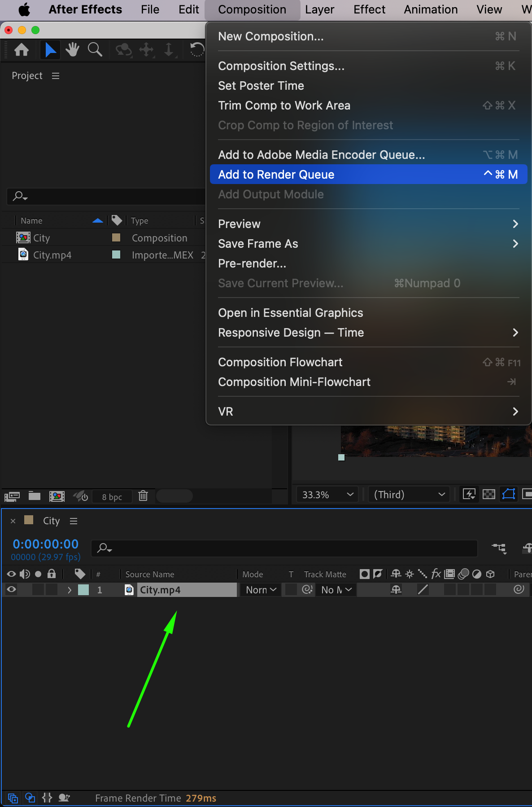
Task: Click the trash Delete icon in Project panel
Action: pos(143,496)
